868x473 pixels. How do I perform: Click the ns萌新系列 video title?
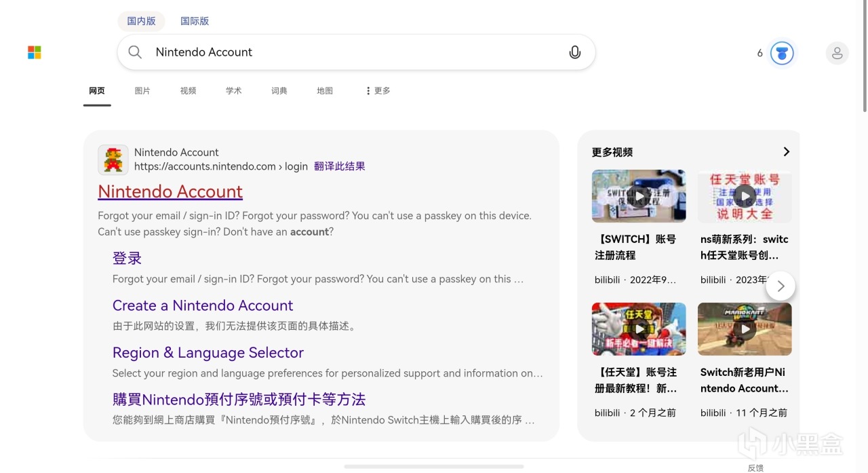pos(745,247)
